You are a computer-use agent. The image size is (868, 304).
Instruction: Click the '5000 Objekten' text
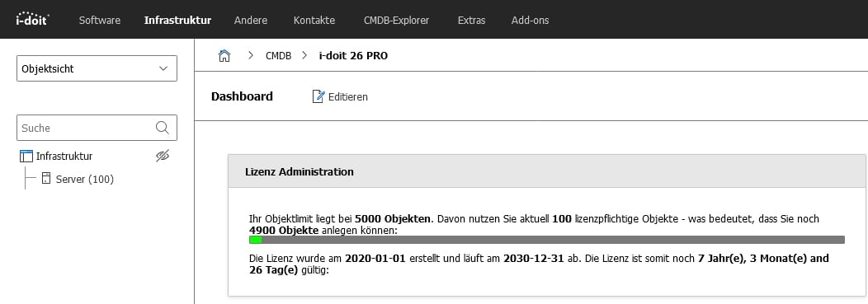click(393, 219)
